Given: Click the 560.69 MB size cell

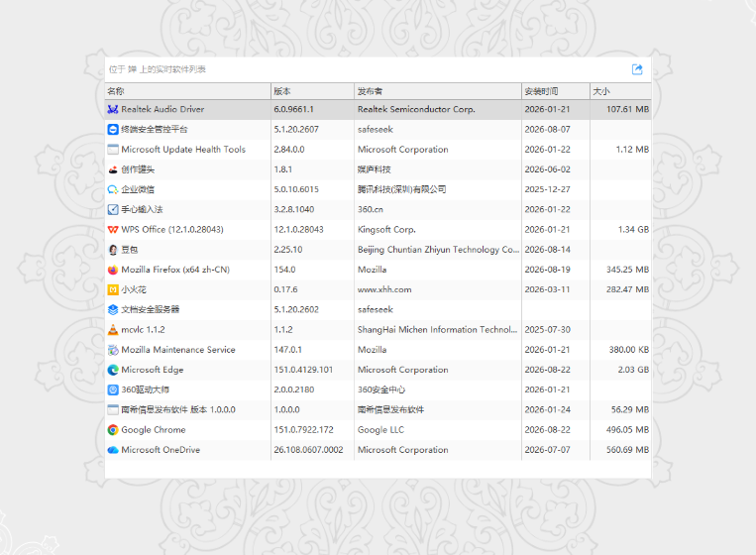Looking at the screenshot, I should point(627,450).
